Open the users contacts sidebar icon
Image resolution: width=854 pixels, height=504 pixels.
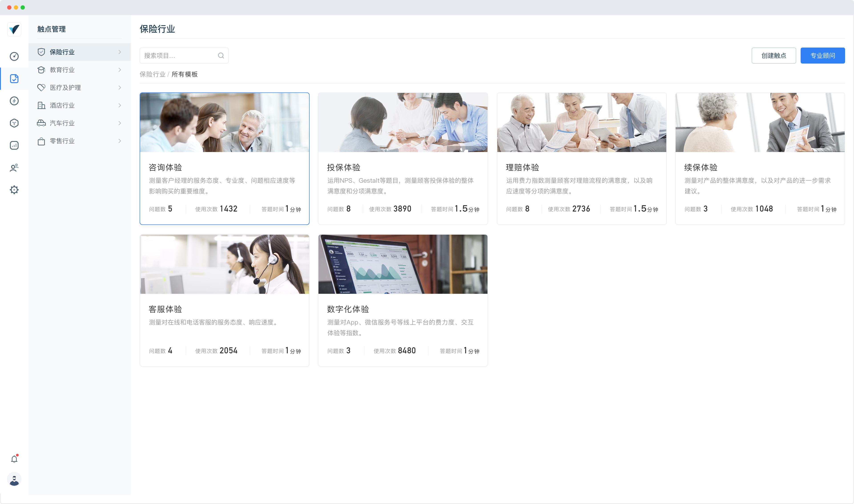click(14, 167)
